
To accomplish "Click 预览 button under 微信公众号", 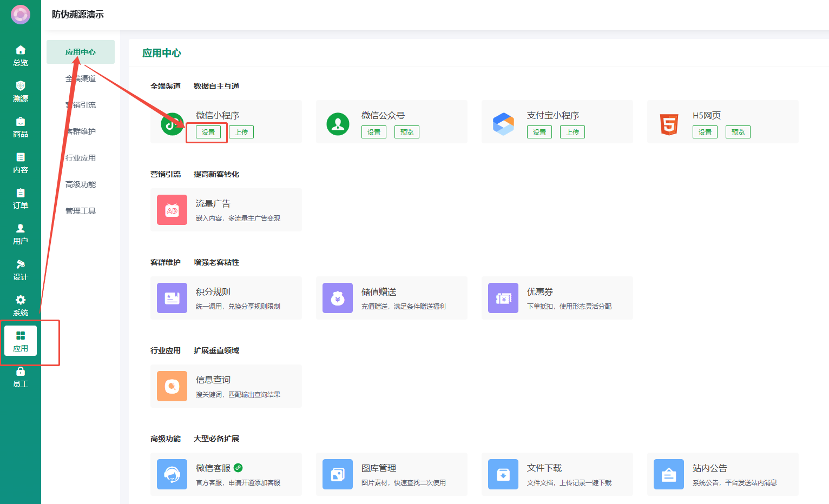I will 407,132.
